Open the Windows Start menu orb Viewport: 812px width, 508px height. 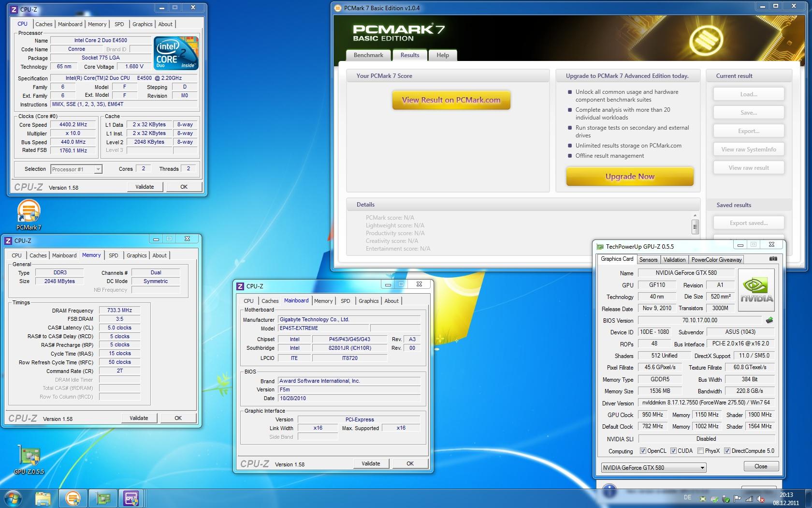point(13,498)
